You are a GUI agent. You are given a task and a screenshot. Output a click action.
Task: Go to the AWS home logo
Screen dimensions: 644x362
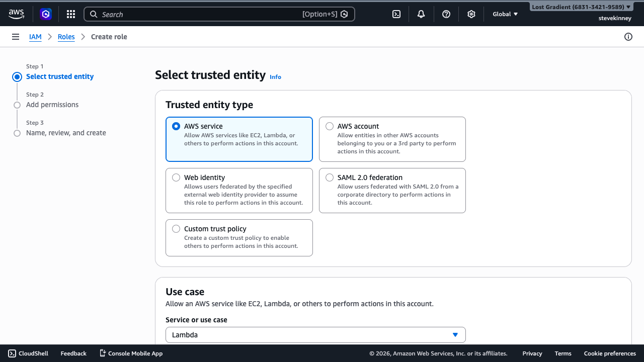coord(17,14)
